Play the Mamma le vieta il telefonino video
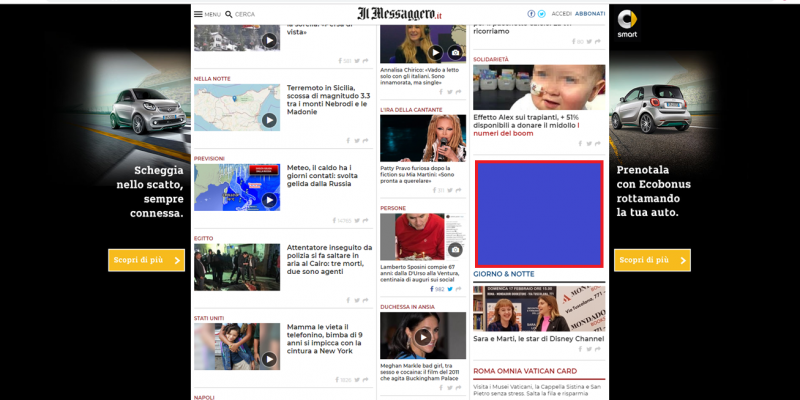This screenshot has height=400, width=800. (269, 360)
